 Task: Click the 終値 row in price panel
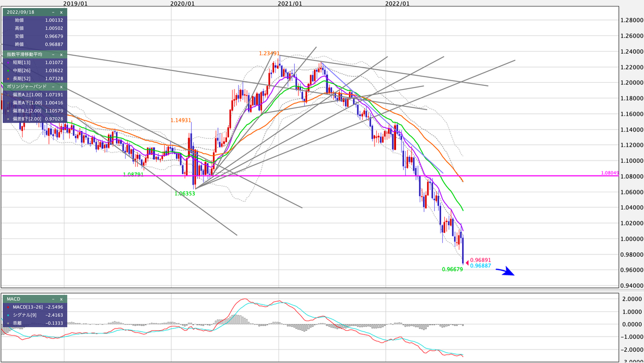click(34, 44)
